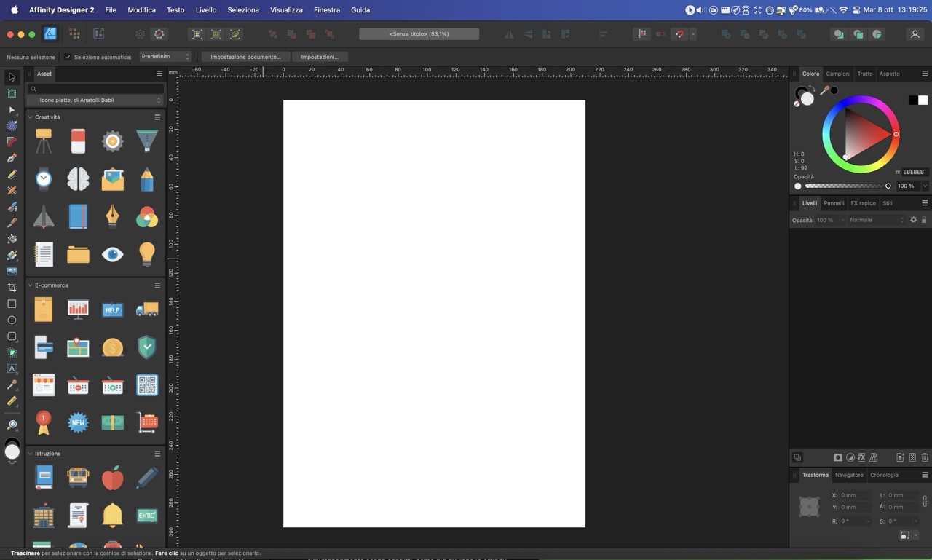Select the Zoom magnifier tool
The height and width of the screenshot is (560, 932).
12,425
